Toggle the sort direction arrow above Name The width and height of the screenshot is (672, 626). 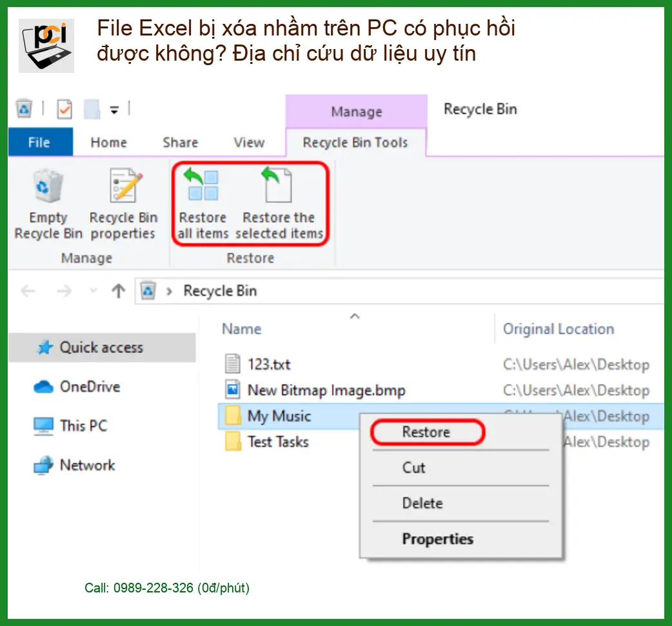pos(355,316)
